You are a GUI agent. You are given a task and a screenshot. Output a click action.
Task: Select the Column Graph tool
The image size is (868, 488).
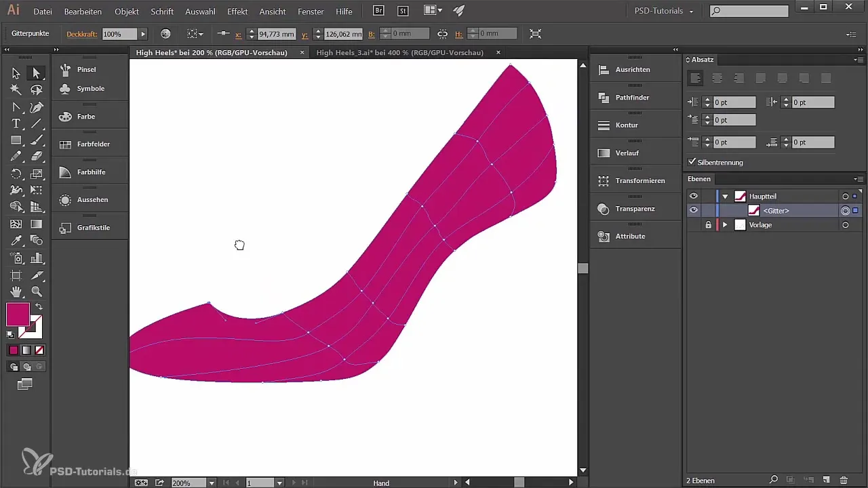coord(37,258)
